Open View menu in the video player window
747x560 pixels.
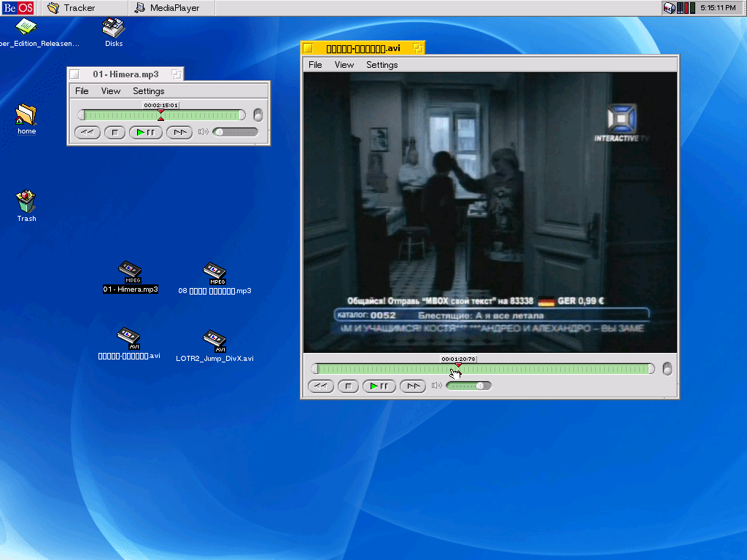[x=344, y=65]
